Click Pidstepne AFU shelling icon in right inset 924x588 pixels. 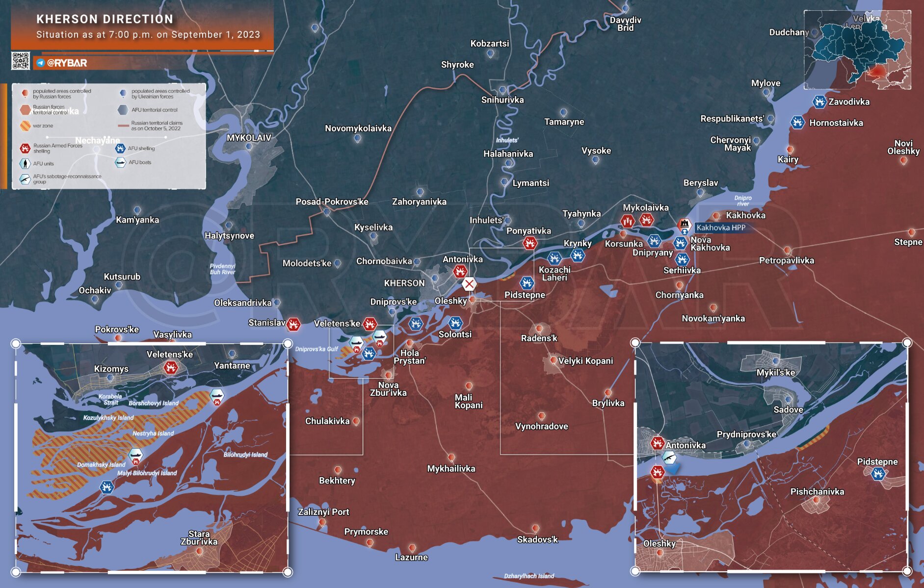click(x=878, y=474)
